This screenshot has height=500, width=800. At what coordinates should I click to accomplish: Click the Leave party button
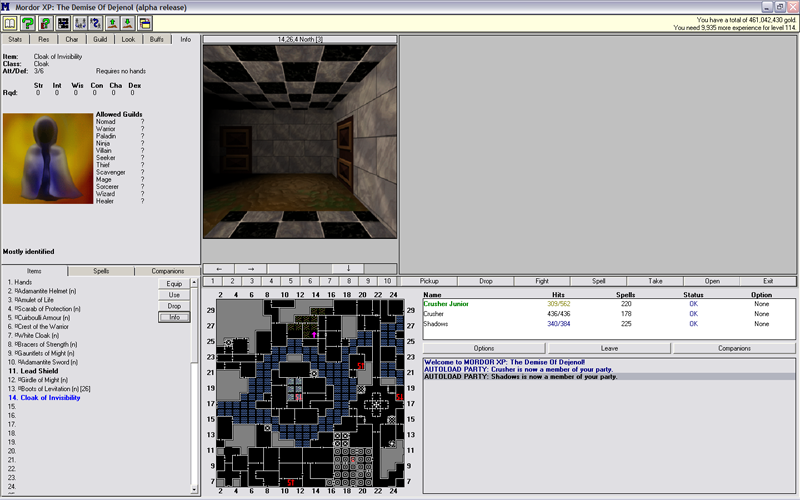608,348
